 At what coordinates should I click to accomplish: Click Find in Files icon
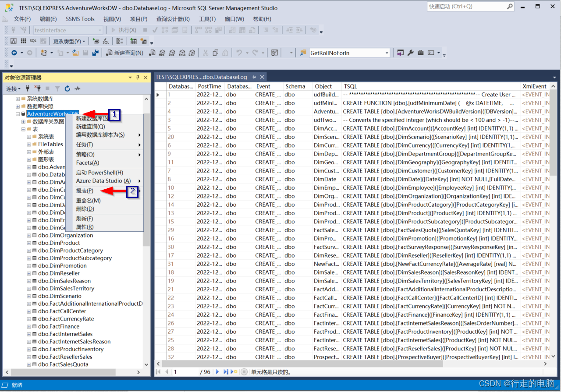pyautogui.click(x=303, y=53)
